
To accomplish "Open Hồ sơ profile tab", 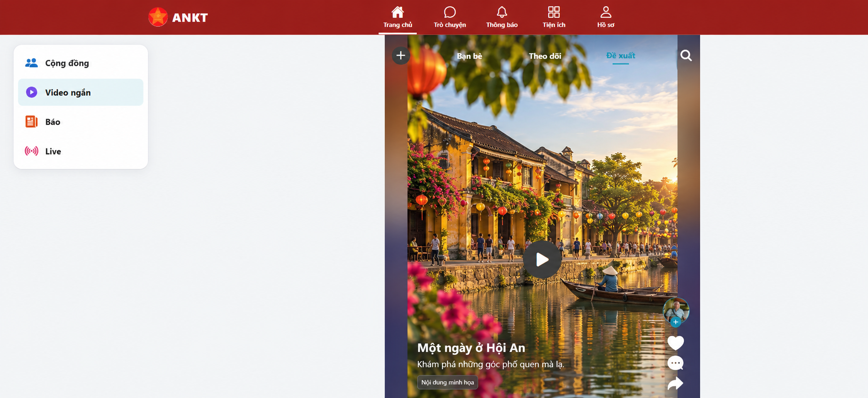I will point(606,17).
